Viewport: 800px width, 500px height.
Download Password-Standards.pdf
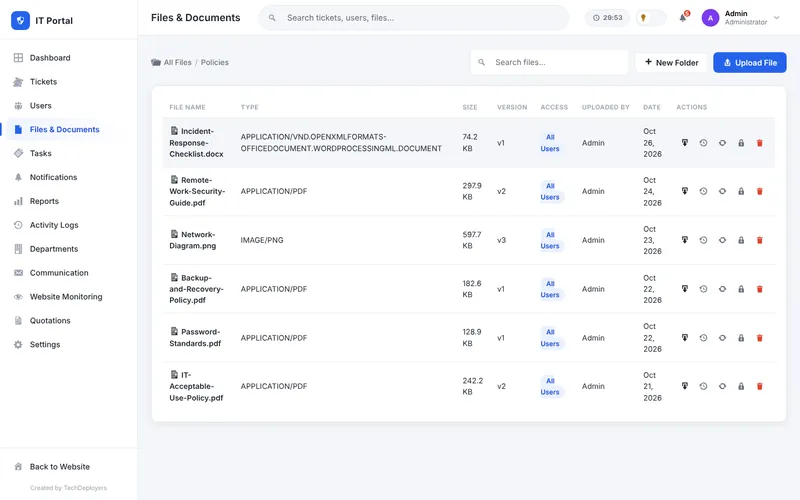[685, 338]
